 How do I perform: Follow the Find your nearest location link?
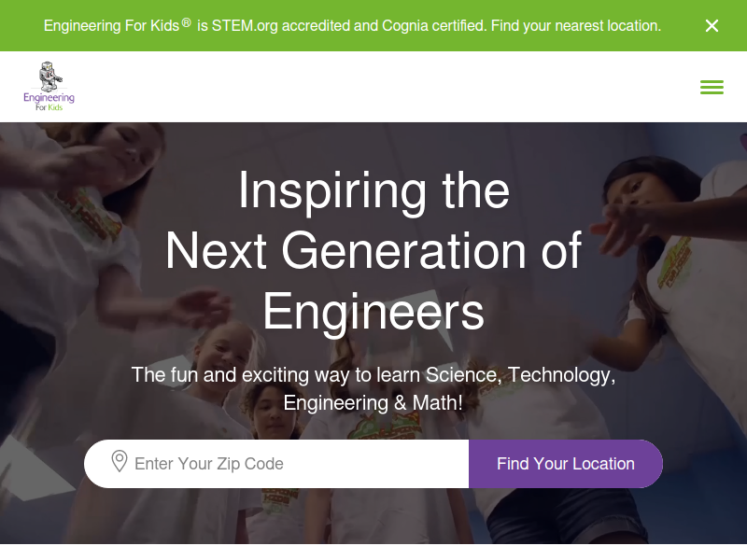pos(577,26)
